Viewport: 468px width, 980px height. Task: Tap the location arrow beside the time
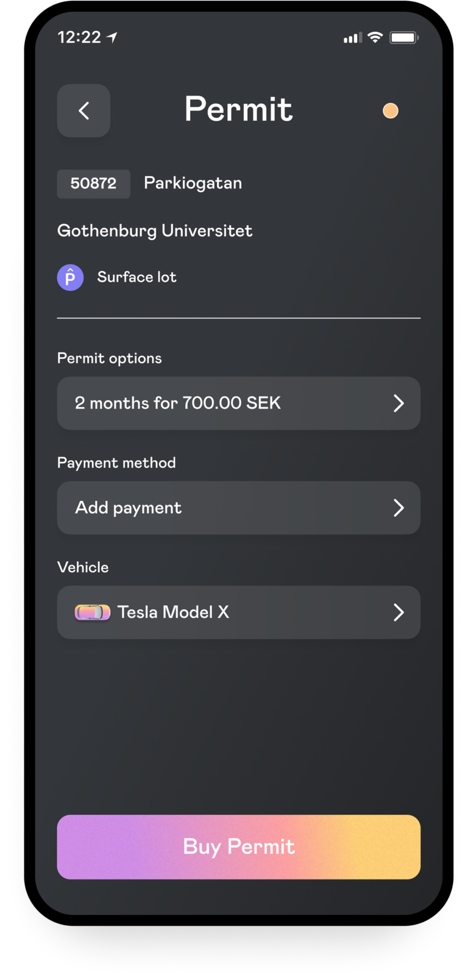112,38
